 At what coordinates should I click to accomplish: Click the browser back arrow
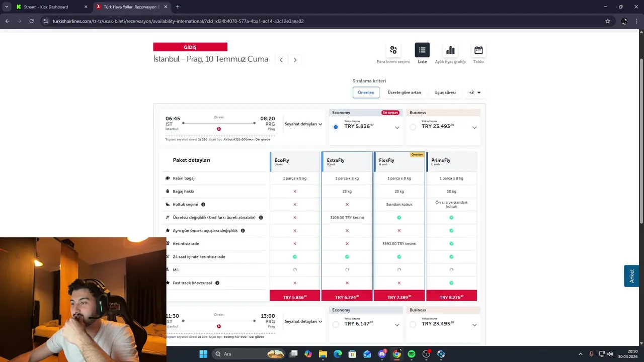point(7,21)
